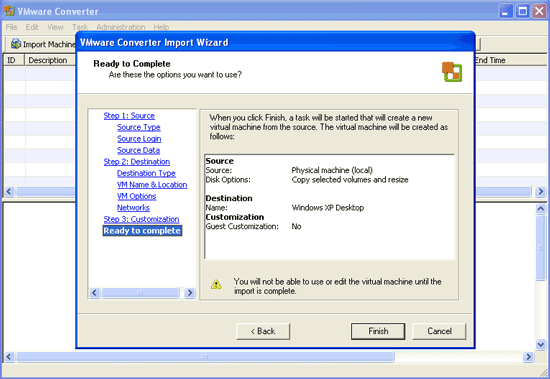Click the Import Machine toolbar icon
The width and height of the screenshot is (550, 379).
point(16,44)
